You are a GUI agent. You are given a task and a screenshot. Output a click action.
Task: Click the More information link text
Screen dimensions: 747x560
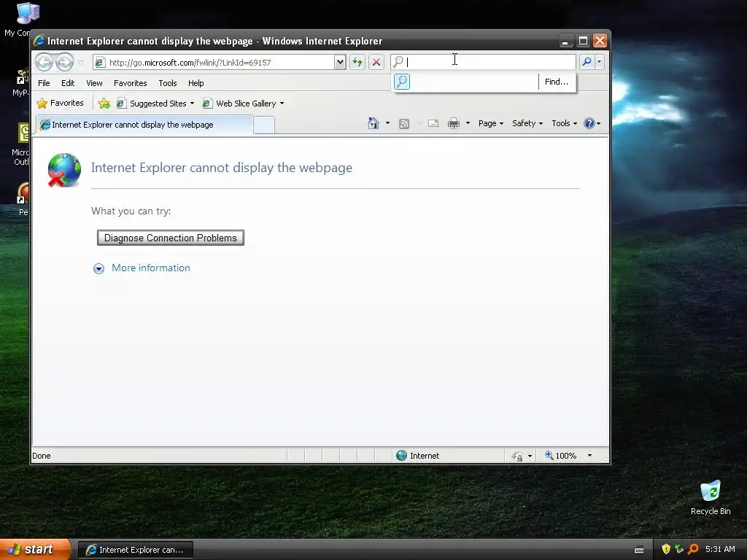150,268
